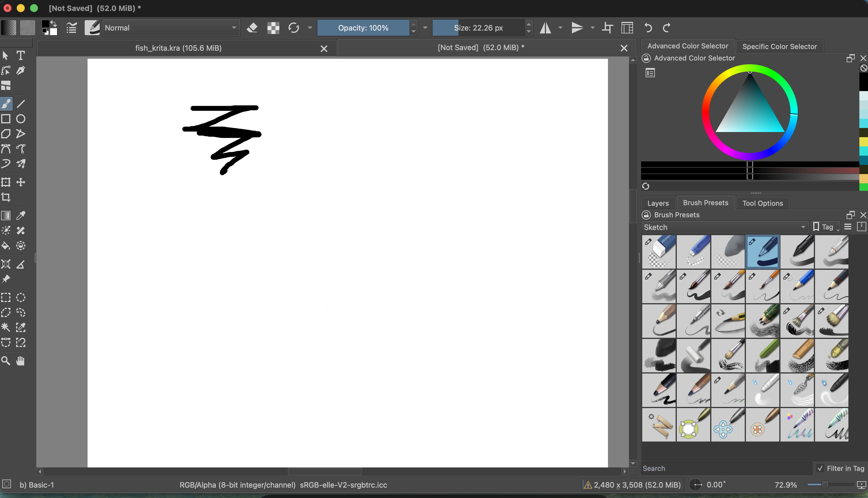
Task: Select the Text tool
Action: point(21,55)
